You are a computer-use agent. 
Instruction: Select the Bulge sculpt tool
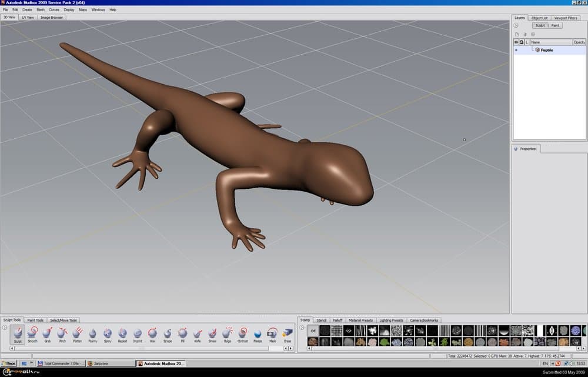228,335
